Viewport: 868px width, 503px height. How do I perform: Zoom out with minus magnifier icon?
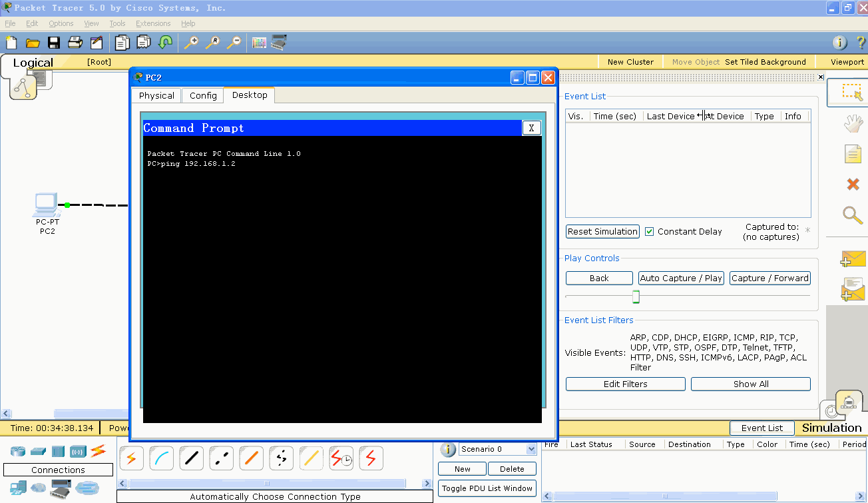(x=234, y=43)
